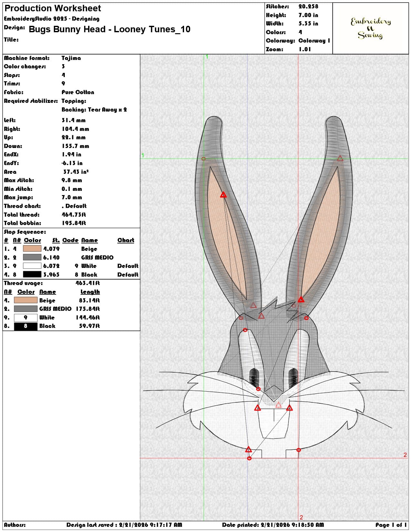The image size is (411, 532).
Task: Click the Beige stitch count 4,079
Action: pyautogui.click(x=52, y=249)
